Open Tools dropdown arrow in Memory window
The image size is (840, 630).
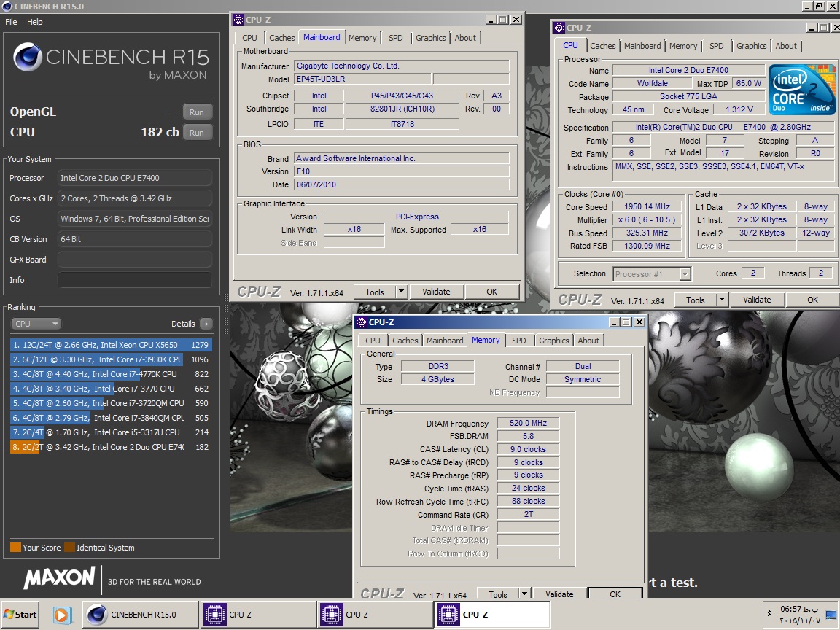pos(524,594)
